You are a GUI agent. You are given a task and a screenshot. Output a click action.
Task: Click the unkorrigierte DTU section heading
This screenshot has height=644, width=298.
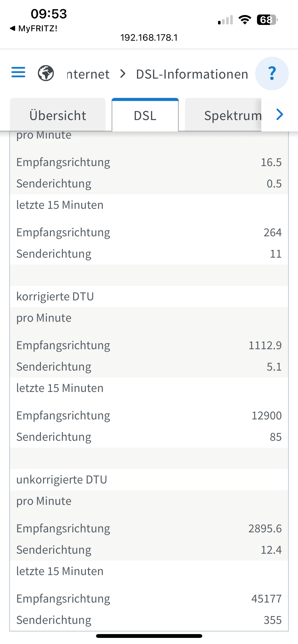[x=62, y=480]
